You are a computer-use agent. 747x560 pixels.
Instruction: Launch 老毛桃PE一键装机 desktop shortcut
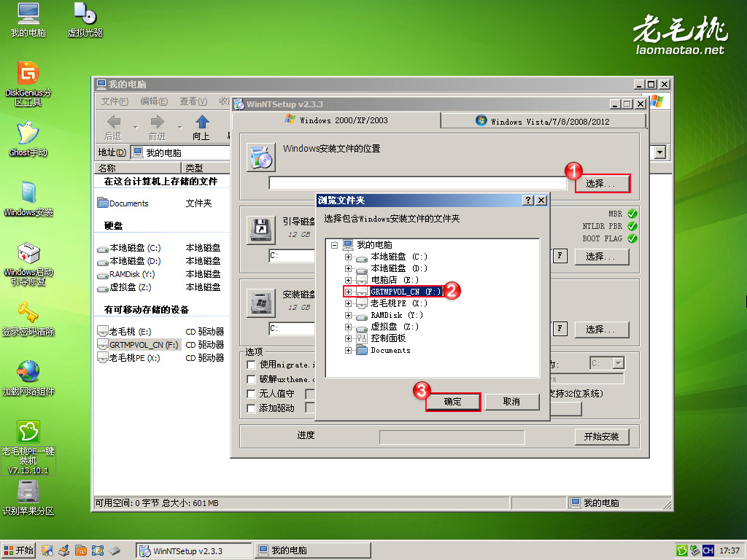pyautogui.click(x=28, y=448)
